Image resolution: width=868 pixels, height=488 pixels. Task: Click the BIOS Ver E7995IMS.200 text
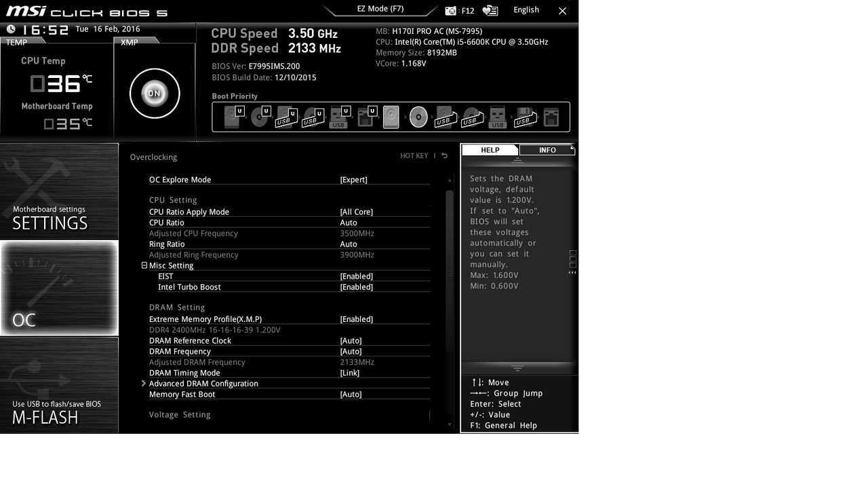pos(256,66)
